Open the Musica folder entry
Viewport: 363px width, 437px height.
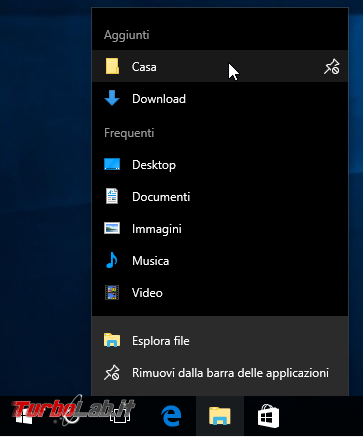pyautogui.click(x=220, y=260)
